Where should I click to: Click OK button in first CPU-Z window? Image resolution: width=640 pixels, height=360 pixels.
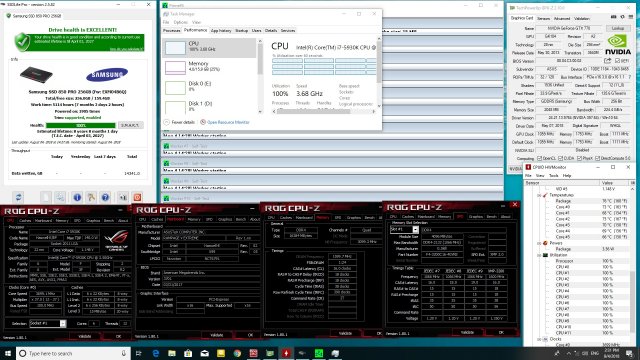click(118, 336)
